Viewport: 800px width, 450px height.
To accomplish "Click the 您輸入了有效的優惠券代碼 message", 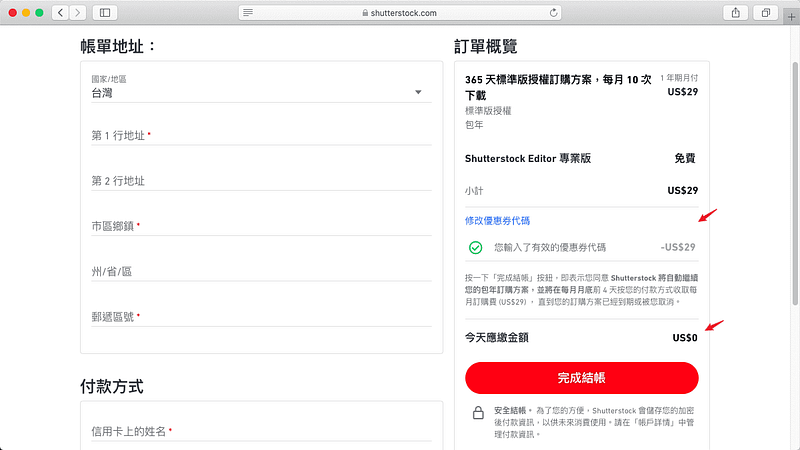I will point(550,247).
